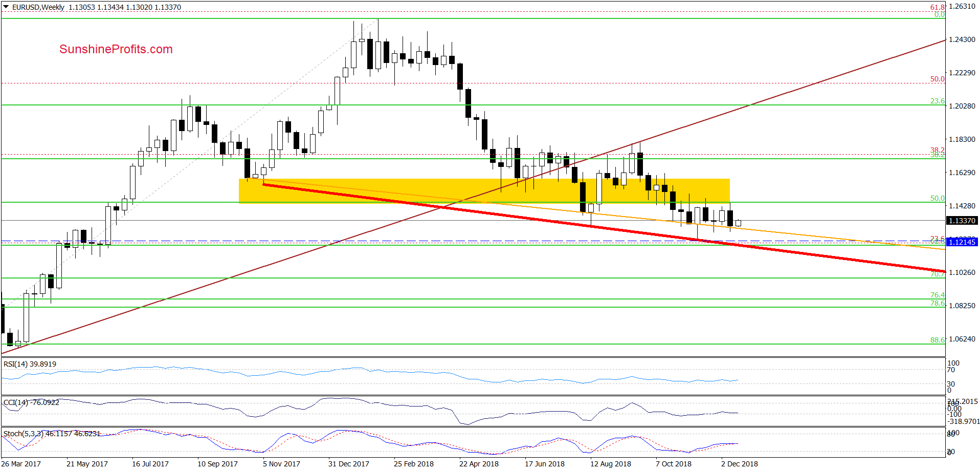The image size is (980, 471).
Task: Click the 26 Mar 2017 date label
Action: coord(21,464)
